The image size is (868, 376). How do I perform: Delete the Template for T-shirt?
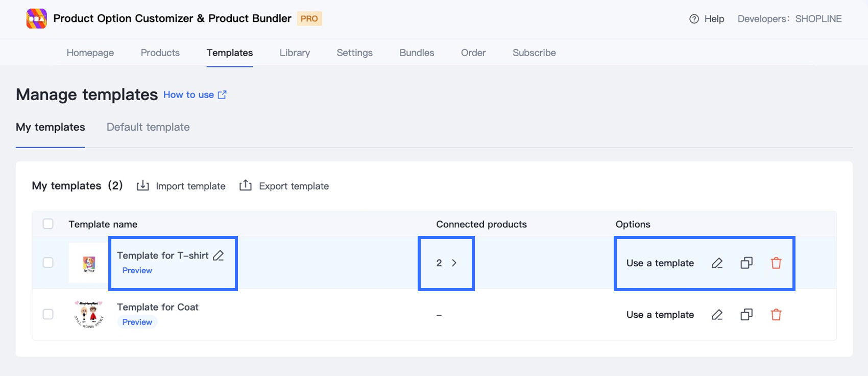pyautogui.click(x=776, y=263)
